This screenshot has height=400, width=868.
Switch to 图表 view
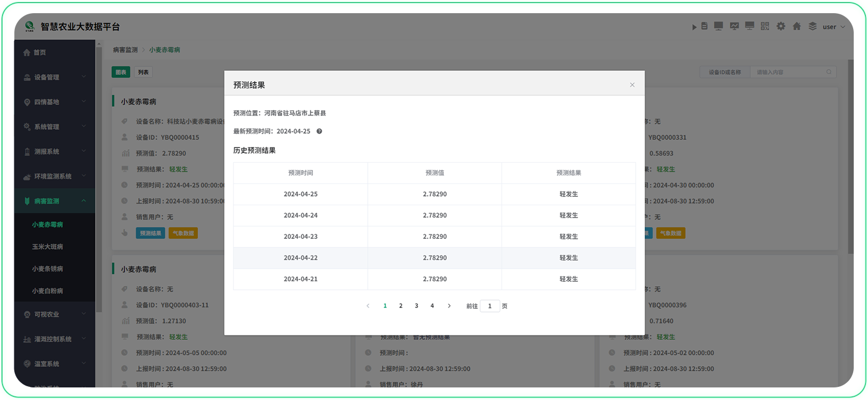(121, 72)
